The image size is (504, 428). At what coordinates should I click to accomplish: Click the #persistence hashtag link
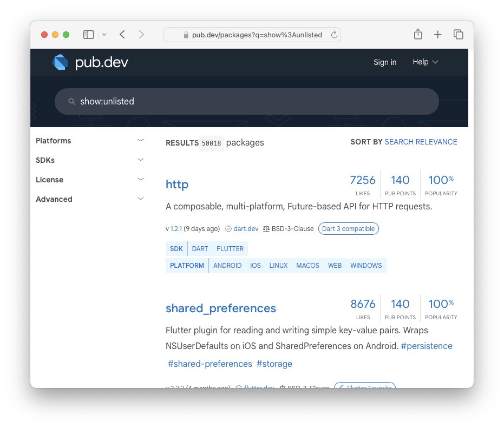click(427, 346)
